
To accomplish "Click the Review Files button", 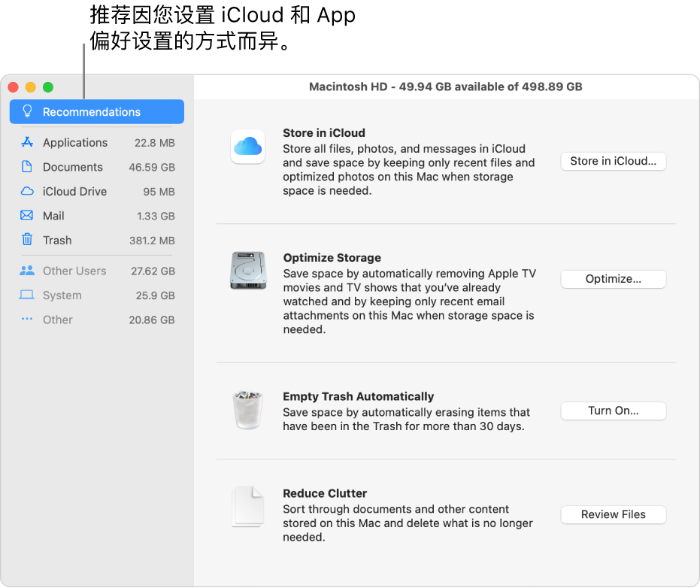I will (613, 514).
